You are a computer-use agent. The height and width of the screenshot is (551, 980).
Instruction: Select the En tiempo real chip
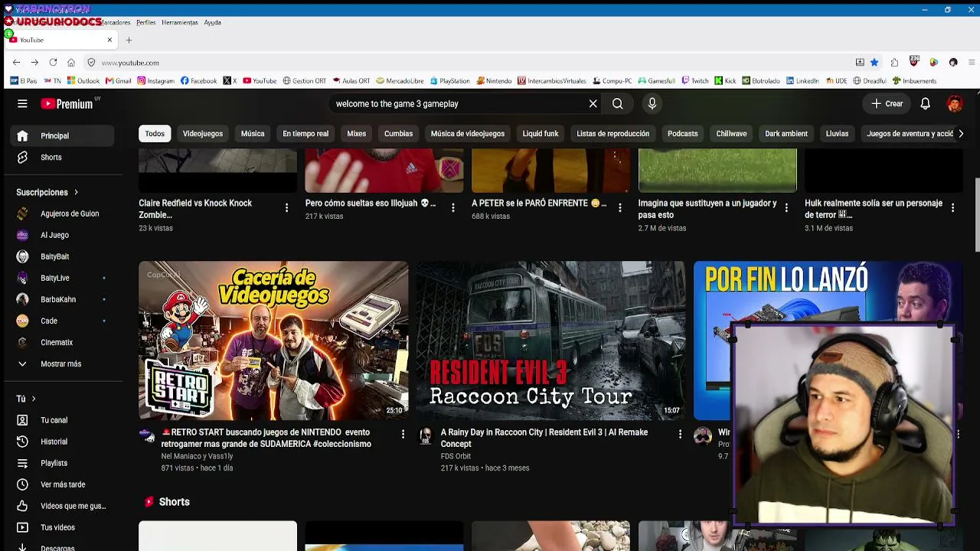[x=305, y=134]
